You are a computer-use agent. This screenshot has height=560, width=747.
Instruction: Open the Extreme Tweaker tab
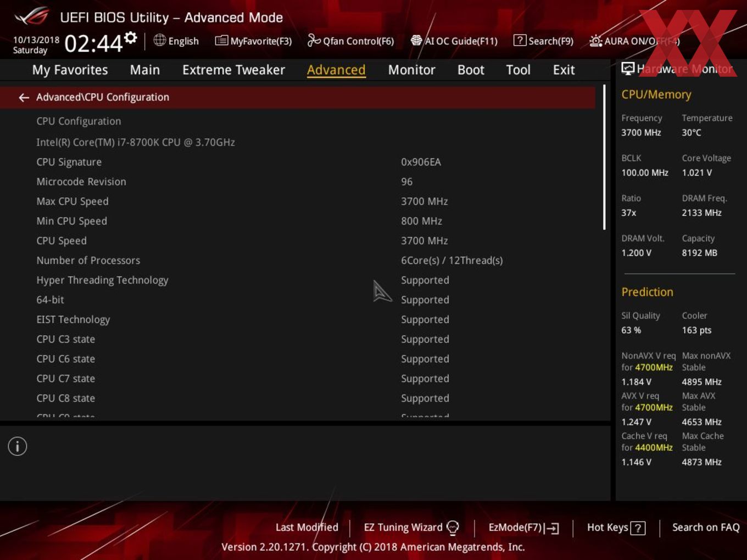[x=233, y=70]
